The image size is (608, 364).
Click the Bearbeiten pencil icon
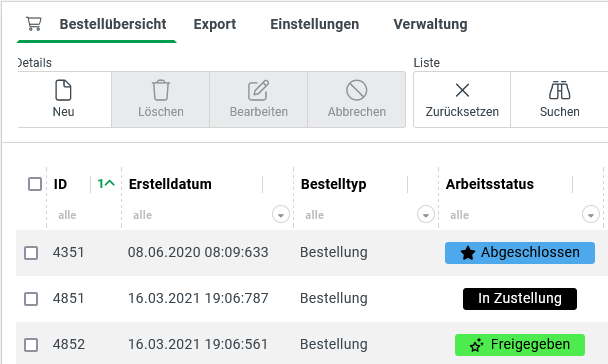point(258,90)
